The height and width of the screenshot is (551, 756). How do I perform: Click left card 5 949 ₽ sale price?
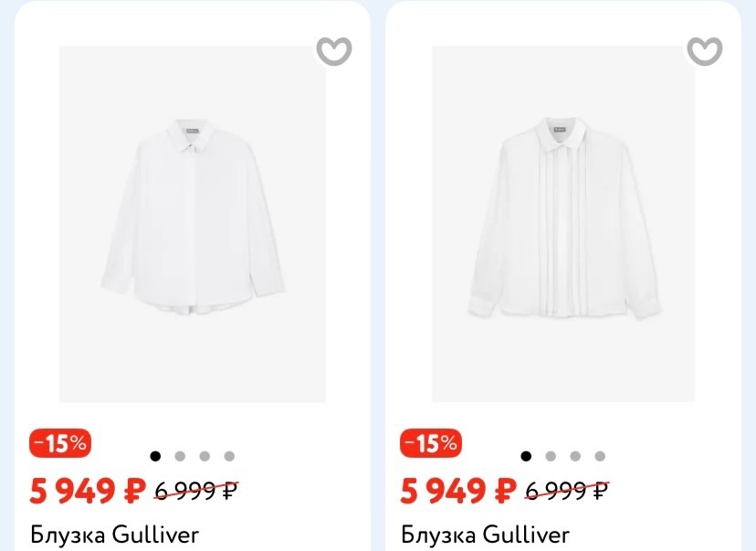pyautogui.click(x=88, y=492)
